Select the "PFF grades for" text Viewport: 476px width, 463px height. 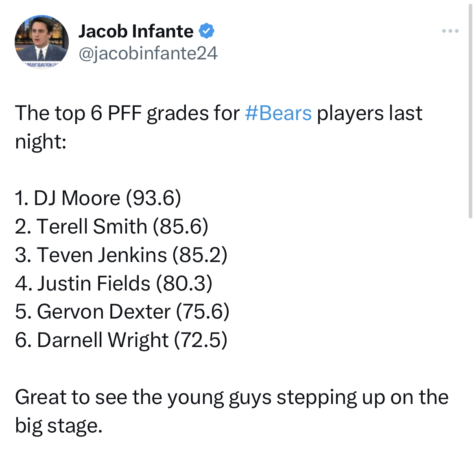[174, 113]
